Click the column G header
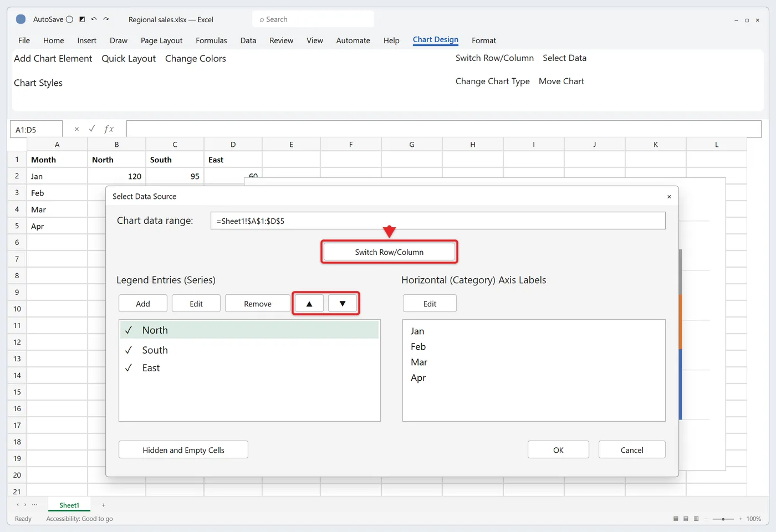 point(412,144)
